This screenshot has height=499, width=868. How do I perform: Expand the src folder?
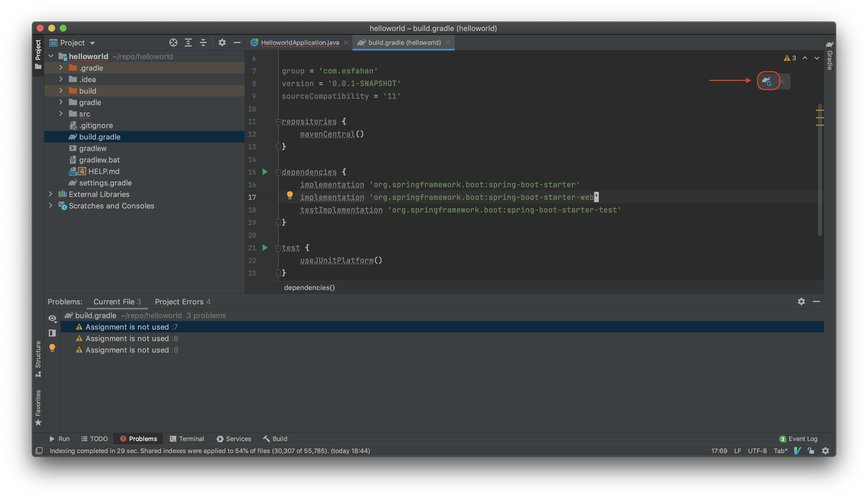pos(61,113)
